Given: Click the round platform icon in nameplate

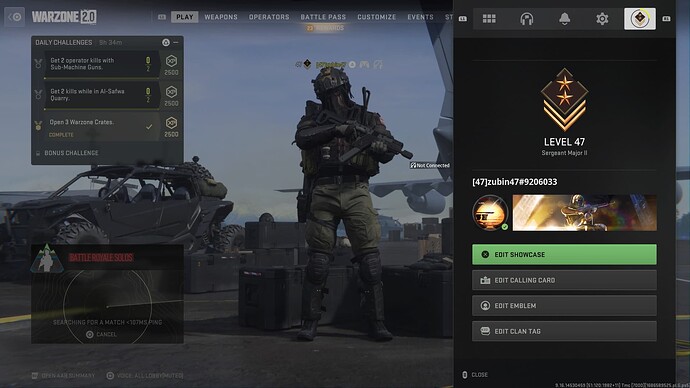Looking at the screenshot, I should (x=352, y=65).
